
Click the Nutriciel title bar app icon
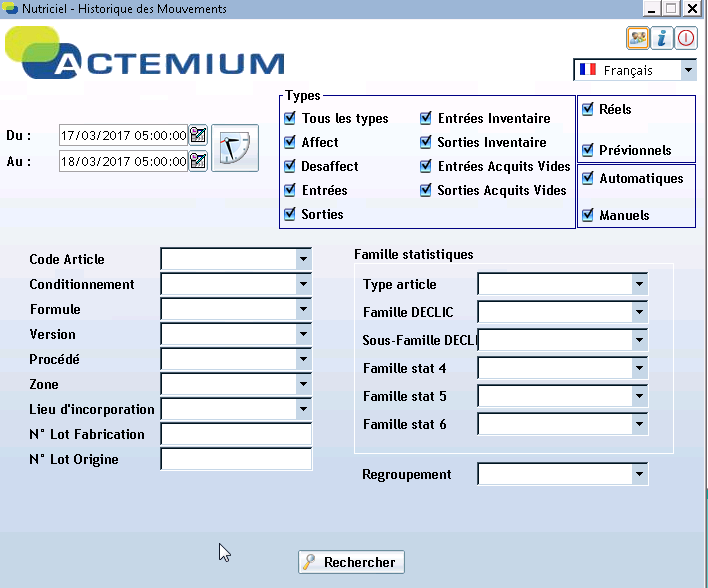click(9, 8)
